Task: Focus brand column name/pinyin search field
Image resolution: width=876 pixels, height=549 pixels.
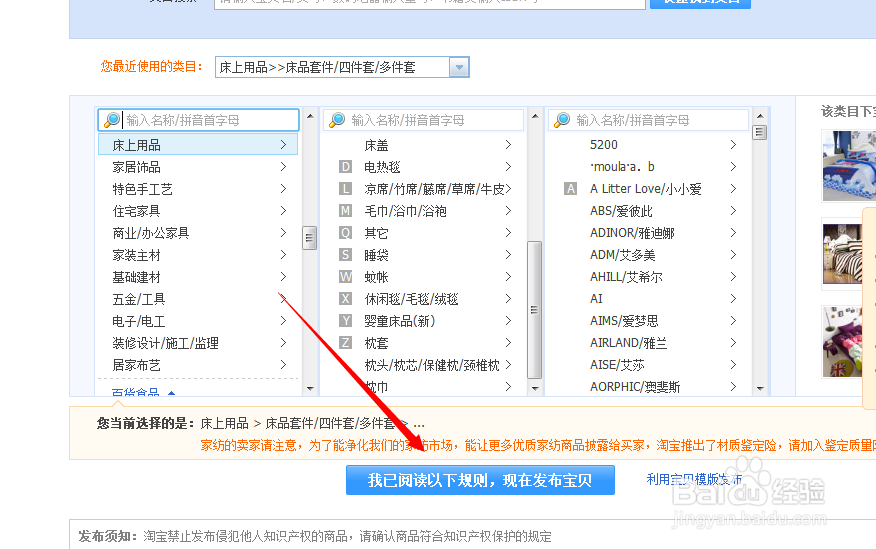Action: pos(648,120)
